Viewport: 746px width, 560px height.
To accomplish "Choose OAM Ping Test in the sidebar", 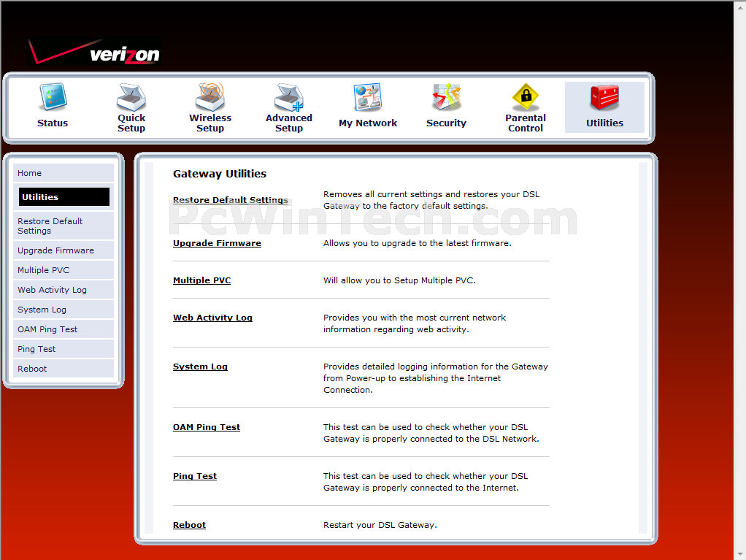I will [64, 329].
